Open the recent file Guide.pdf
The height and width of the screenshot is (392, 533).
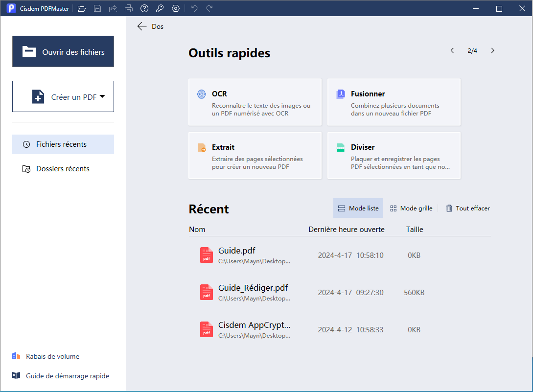click(x=340, y=255)
